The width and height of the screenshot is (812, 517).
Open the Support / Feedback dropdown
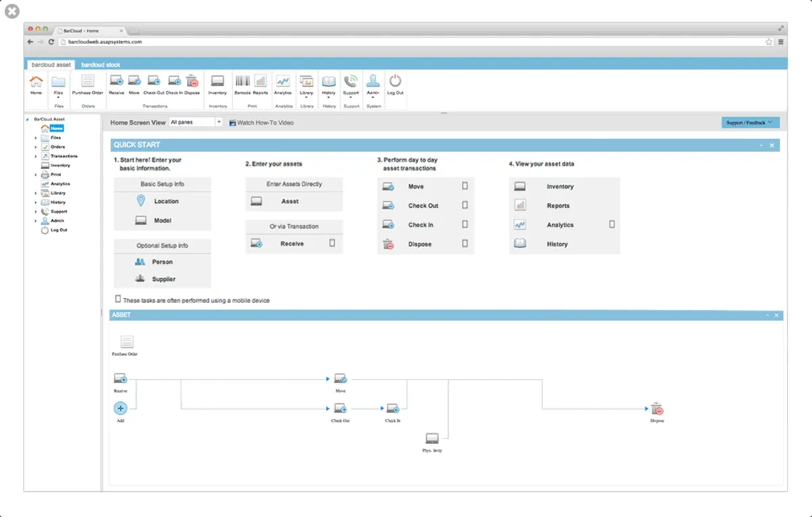(x=750, y=122)
